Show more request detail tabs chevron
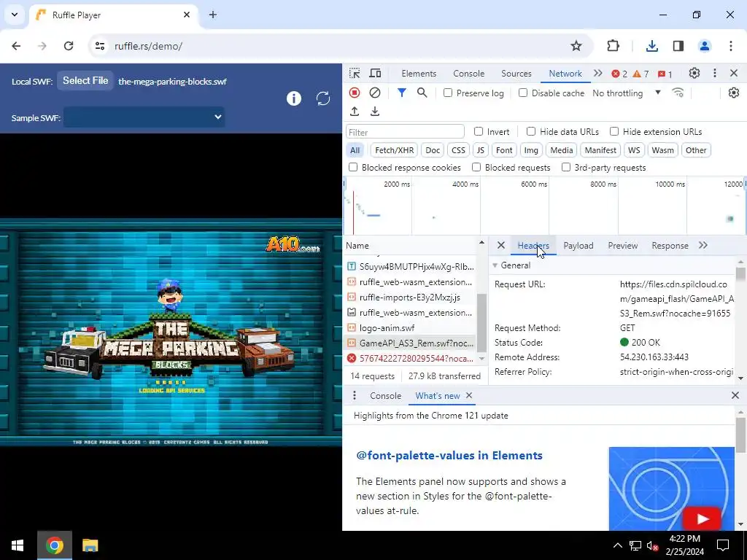Screen dimensions: 747x560 tap(703, 245)
